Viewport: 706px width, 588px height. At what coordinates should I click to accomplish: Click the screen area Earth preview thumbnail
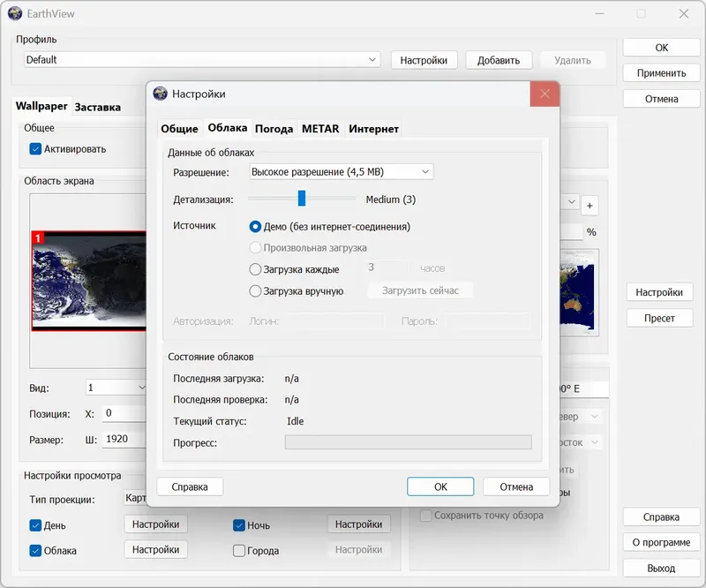click(x=89, y=281)
